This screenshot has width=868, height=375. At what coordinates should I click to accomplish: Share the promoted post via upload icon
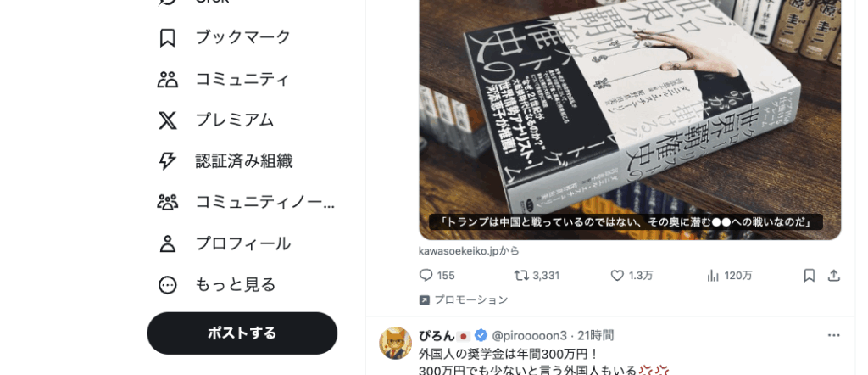pyautogui.click(x=834, y=275)
